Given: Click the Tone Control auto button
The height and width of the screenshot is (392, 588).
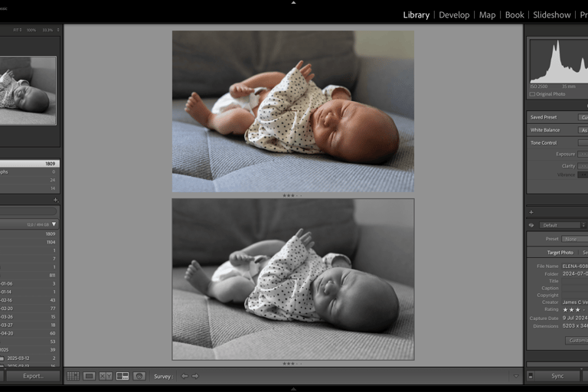Looking at the screenshot, I should [583, 142].
